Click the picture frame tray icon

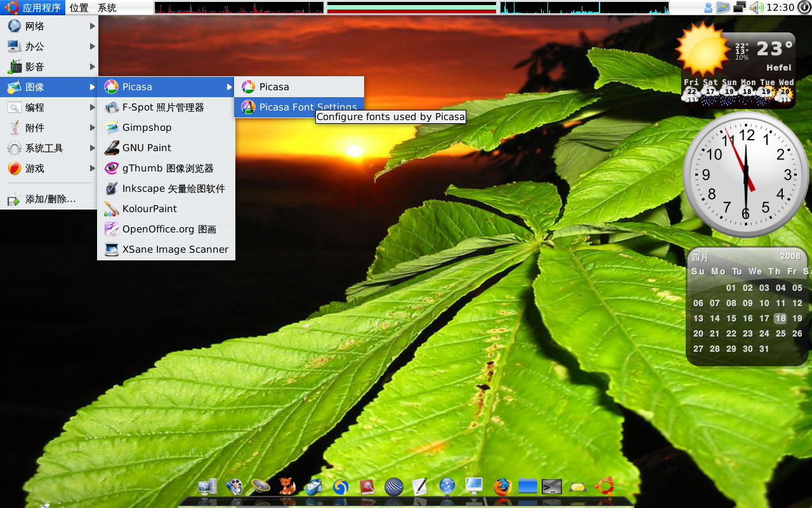[x=723, y=8]
